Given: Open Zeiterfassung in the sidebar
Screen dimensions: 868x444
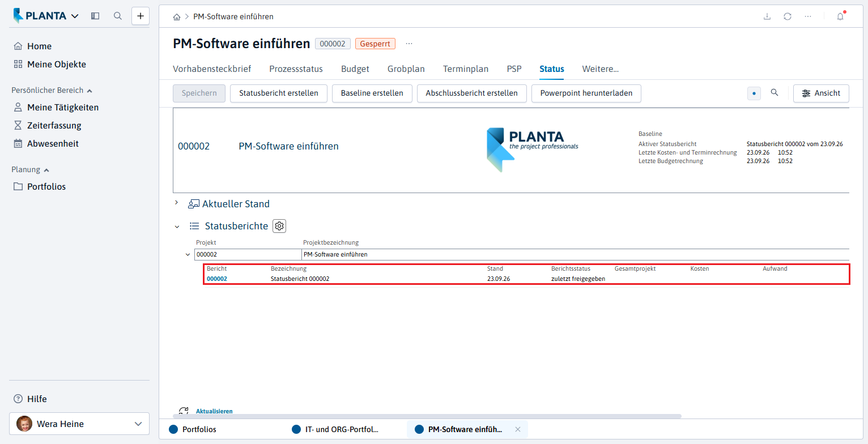Looking at the screenshot, I should click(48, 126).
